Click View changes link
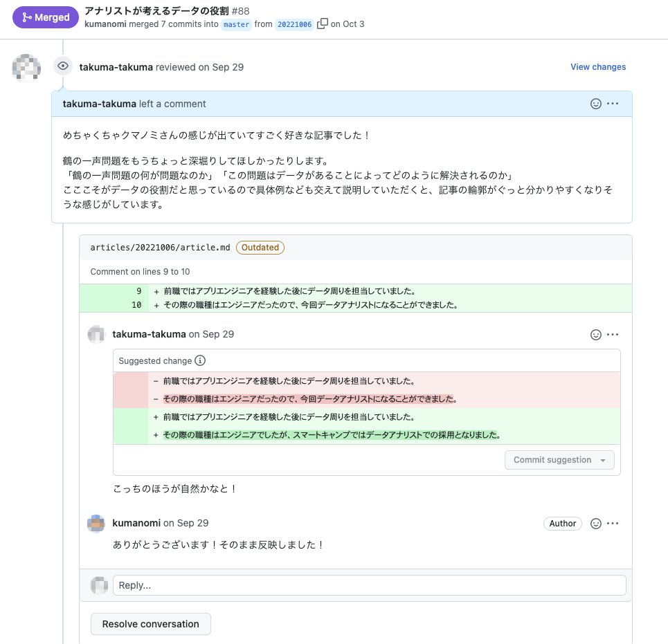Screen dimensions: 668x644 pyautogui.click(x=598, y=67)
